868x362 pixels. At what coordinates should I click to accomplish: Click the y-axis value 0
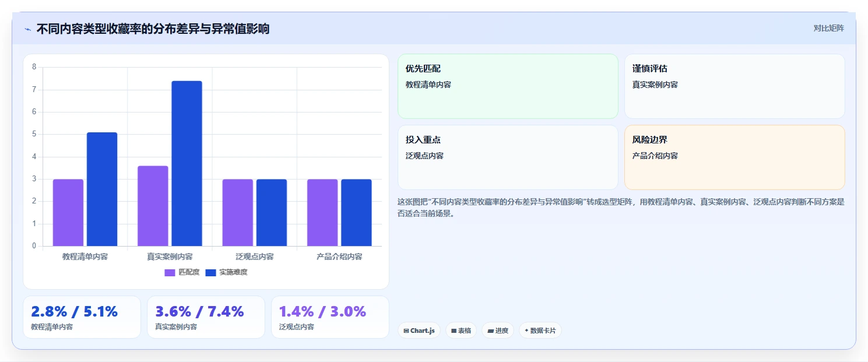pos(34,246)
